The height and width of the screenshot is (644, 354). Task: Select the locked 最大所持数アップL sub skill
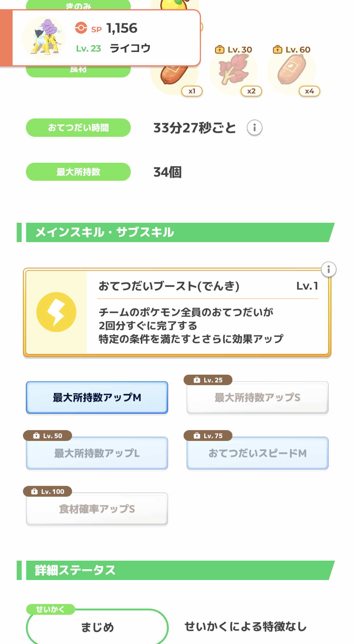click(x=97, y=453)
